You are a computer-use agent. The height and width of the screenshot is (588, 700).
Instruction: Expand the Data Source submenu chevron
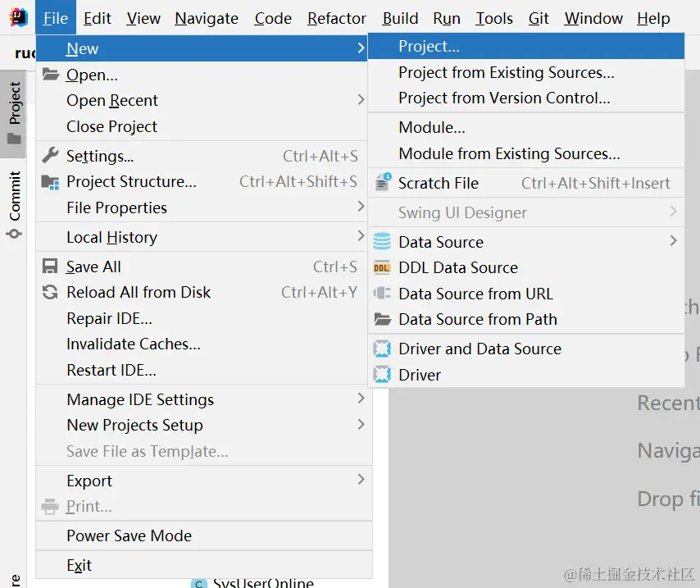tap(673, 241)
